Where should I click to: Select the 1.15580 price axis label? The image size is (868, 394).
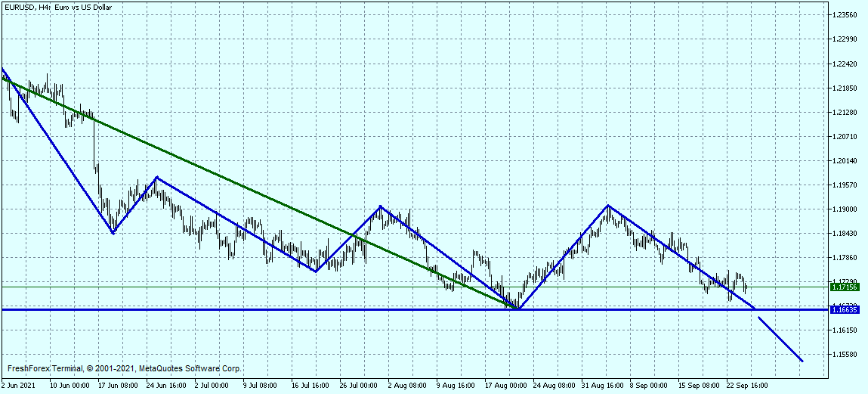[x=845, y=355]
